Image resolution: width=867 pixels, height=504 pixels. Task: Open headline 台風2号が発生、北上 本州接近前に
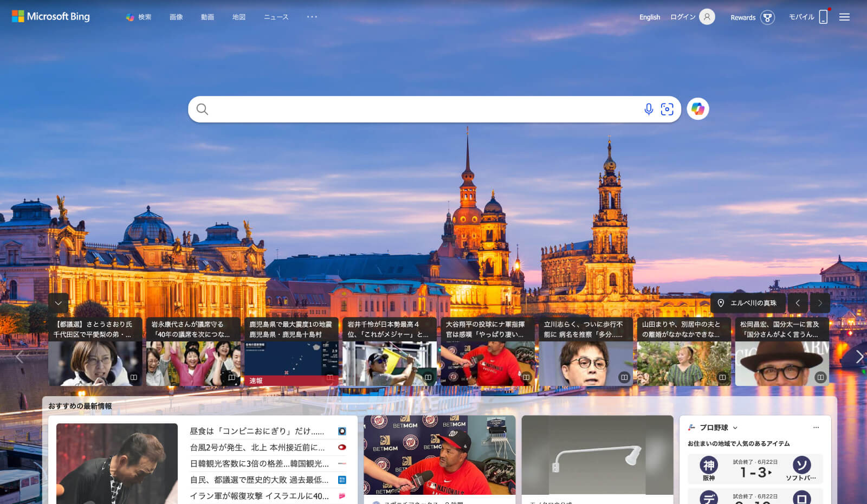coord(257,448)
